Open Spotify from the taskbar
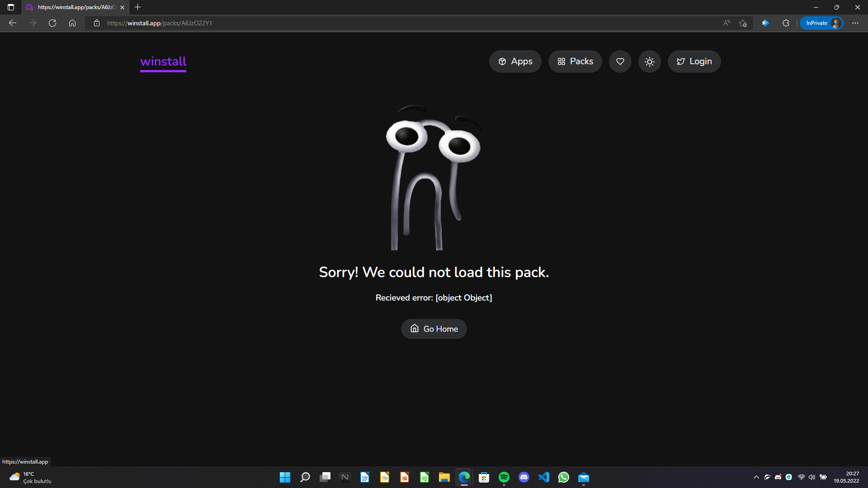The width and height of the screenshot is (868, 488). [x=504, y=477]
